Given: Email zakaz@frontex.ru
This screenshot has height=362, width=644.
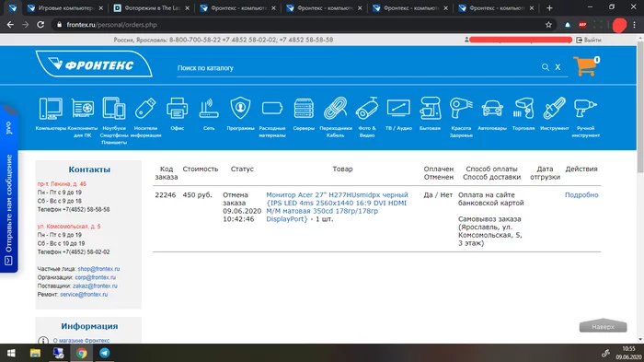Looking at the screenshot, I should [95, 286].
